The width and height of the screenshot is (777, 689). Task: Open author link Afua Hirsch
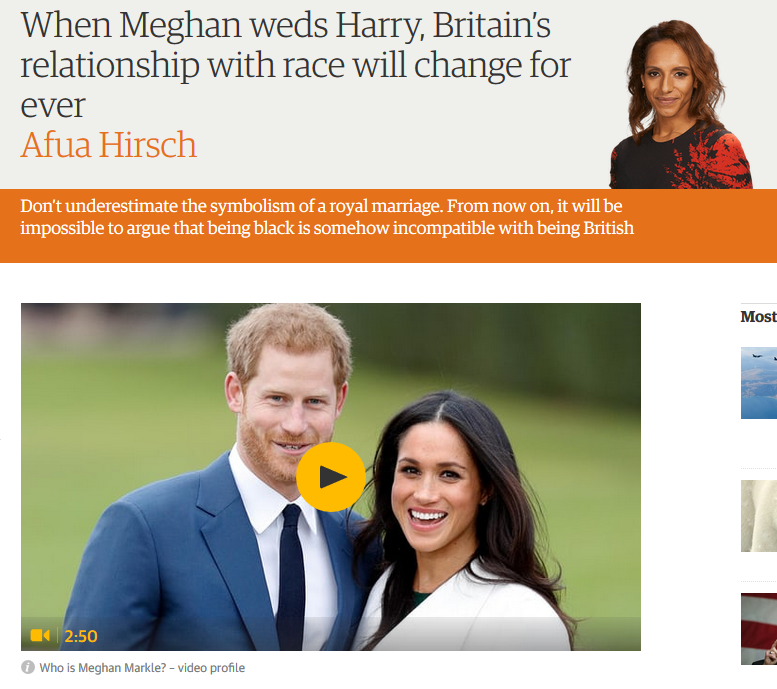(x=109, y=145)
